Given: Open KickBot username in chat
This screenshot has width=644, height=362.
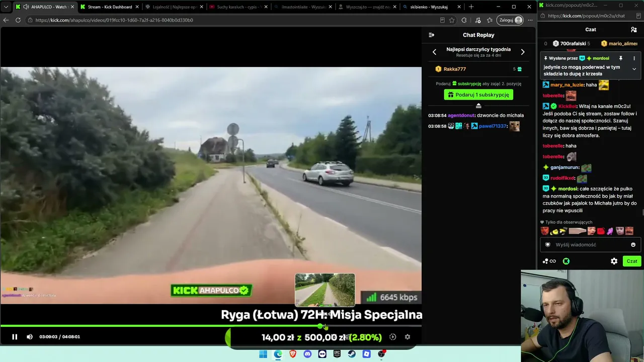Looking at the screenshot, I should (568, 106).
